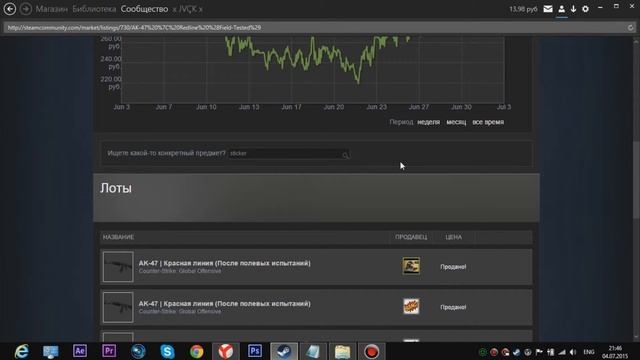Click first listing's Продано! status

[x=453, y=267]
